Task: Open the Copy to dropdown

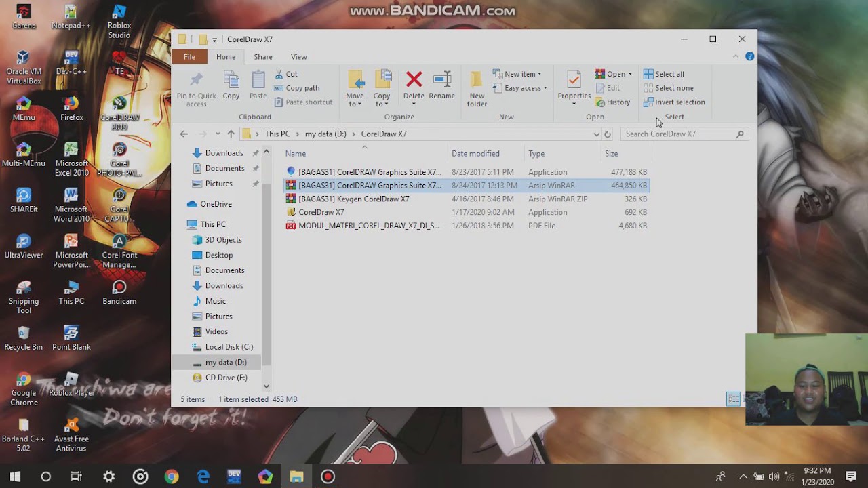Action: click(x=382, y=89)
